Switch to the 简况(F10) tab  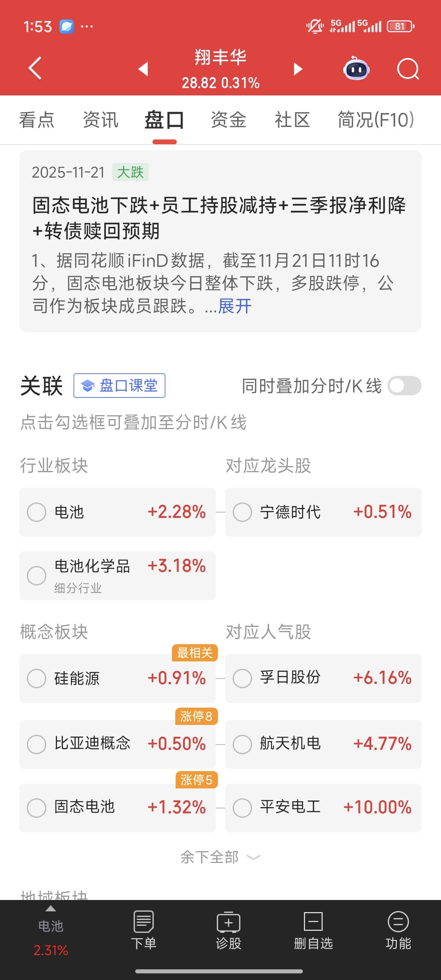point(376,119)
